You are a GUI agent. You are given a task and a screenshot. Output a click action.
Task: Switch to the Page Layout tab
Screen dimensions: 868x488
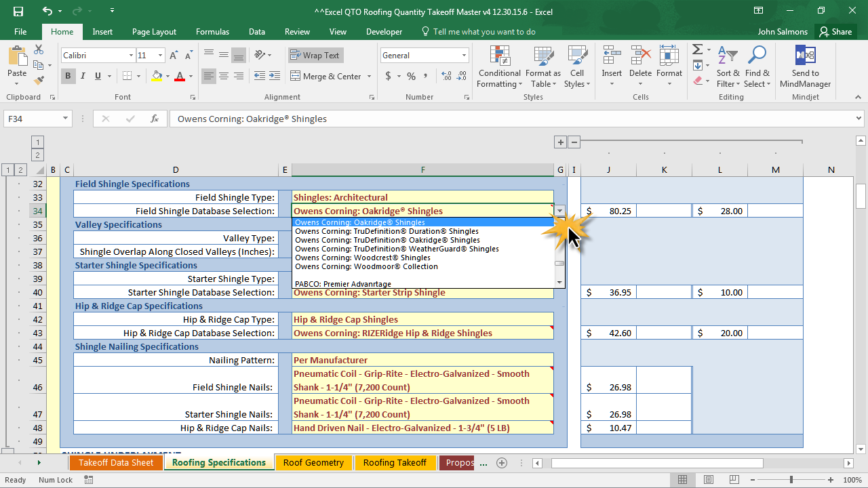(x=154, y=32)
